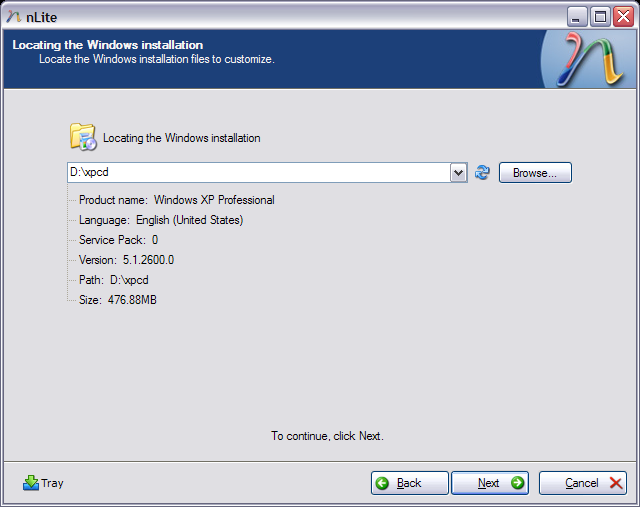Click the nLite logo in the title bar

coord(13,17)
